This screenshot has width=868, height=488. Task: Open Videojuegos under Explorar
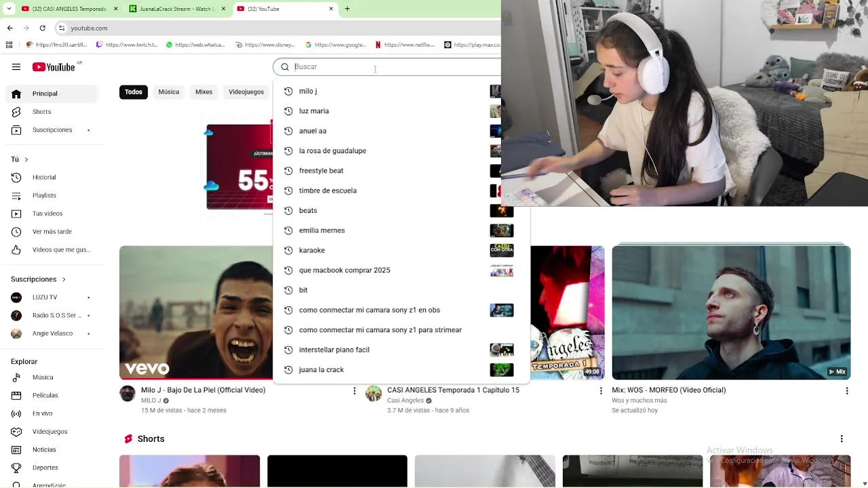(52, 432)
